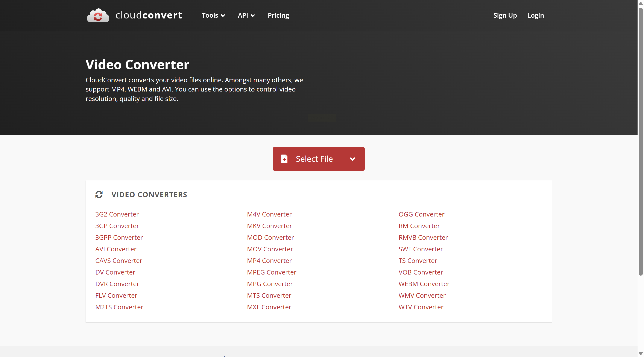Open the MP4 Converter link
Screen dimensions: 644x357
coord(269,261)
